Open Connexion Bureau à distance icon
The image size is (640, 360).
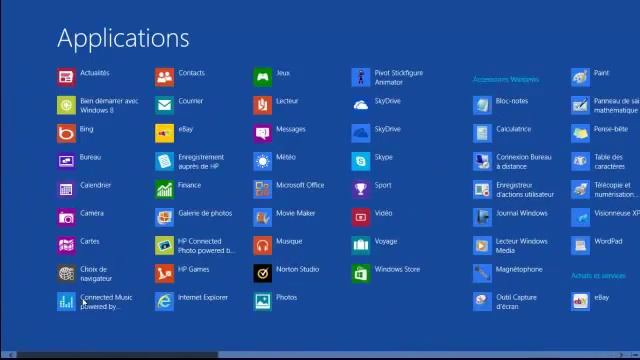(482, 161)
